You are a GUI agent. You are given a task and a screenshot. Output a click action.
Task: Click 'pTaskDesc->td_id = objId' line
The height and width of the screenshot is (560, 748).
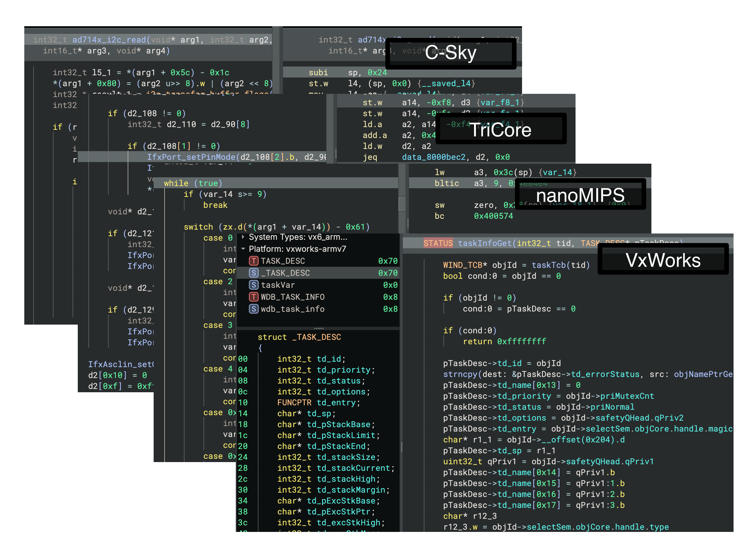[x=502, y=363]
